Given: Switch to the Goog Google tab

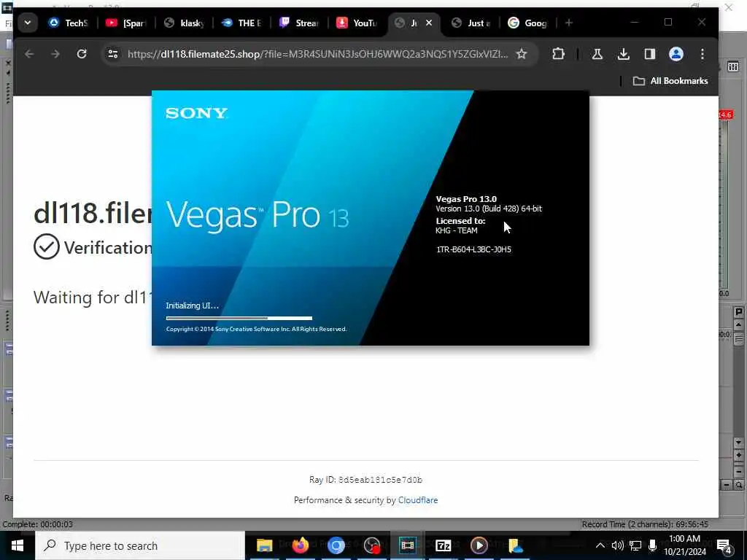Looking at the screenshot, I should [x=527, y=23].
